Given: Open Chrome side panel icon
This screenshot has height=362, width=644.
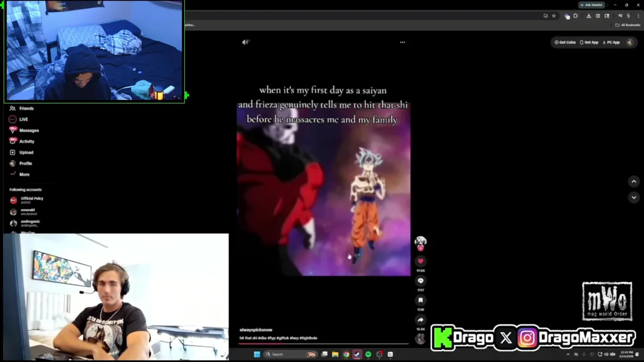Looking at the screenshot, I should [598, 16].
